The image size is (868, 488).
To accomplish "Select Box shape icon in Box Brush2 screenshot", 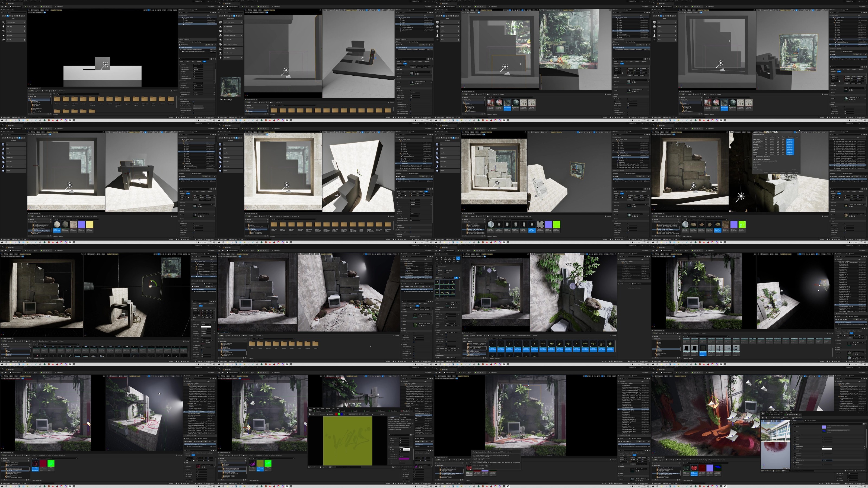I will (220, 145).
